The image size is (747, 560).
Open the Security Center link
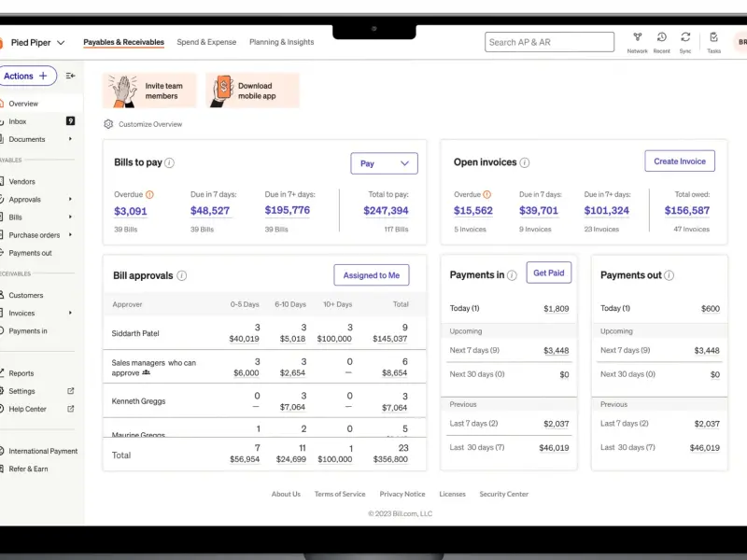coord(503,494)
